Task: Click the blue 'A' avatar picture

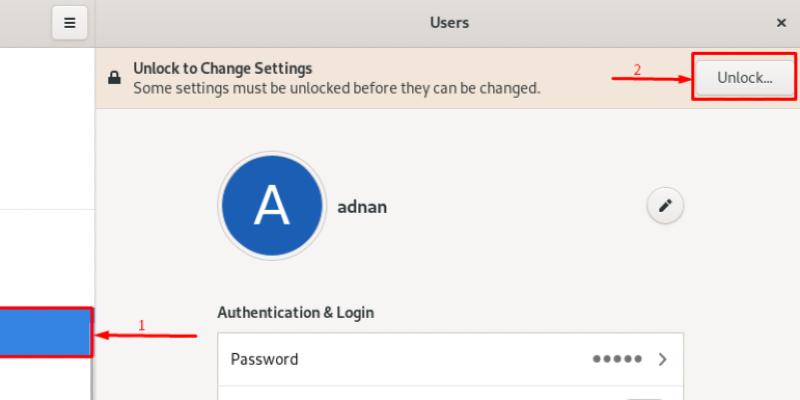Action: (x=271, y=206)
